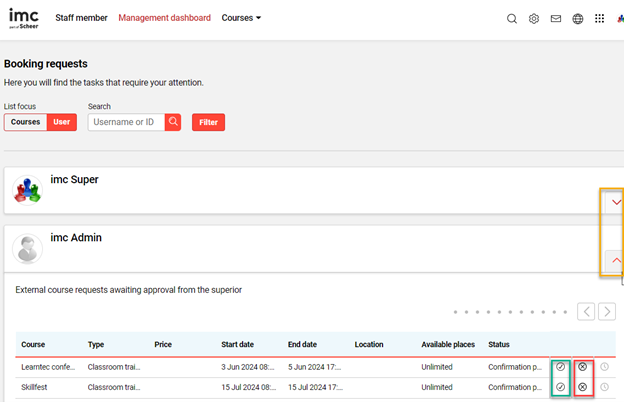This screenshot has width=624, height=402.
Task: Open settings gear icon in header
Action: pos(534,19)
